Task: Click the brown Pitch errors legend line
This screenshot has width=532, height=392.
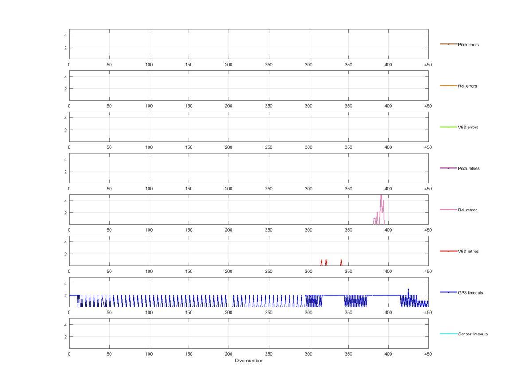Action: point(448,44)
